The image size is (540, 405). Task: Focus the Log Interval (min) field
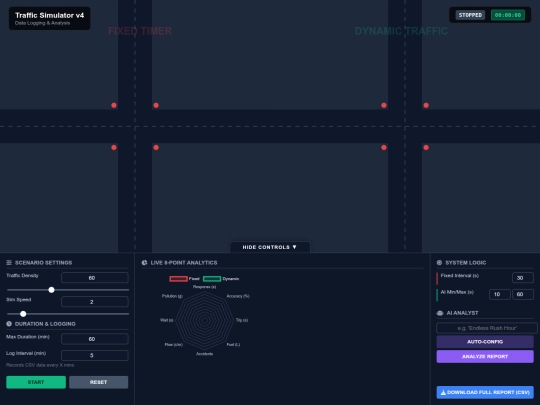pos(95,355)
